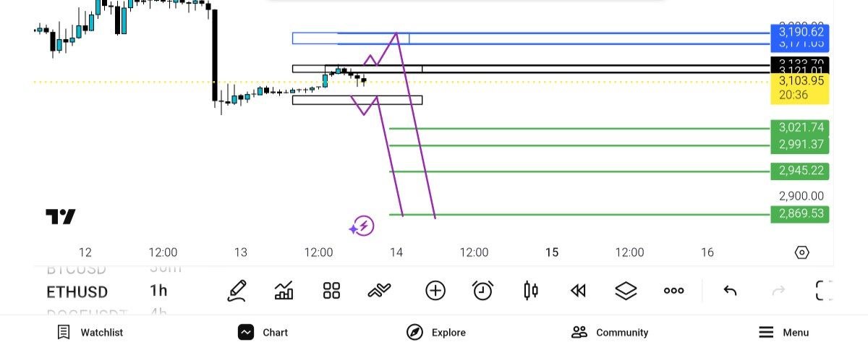
Task: Click the green 2,869.53 price label
Action: point(799,214)
